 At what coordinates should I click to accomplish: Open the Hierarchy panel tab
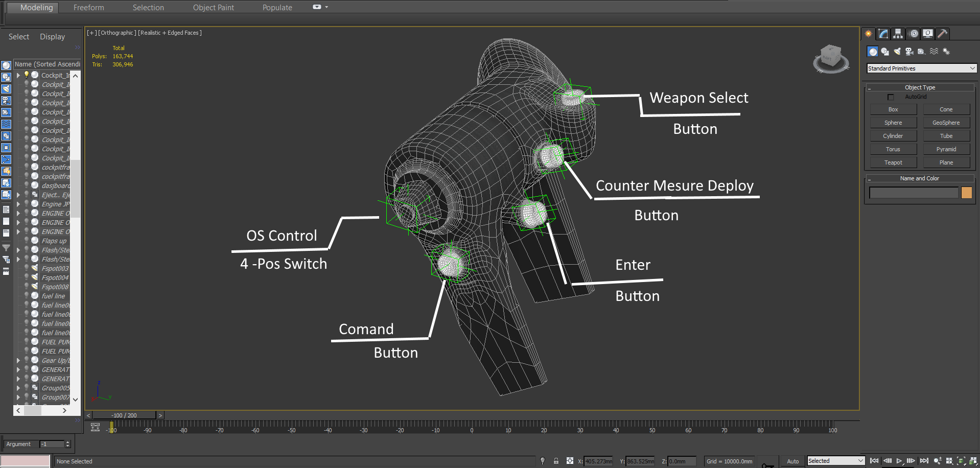pyautogui.click(x=898, y=34)
